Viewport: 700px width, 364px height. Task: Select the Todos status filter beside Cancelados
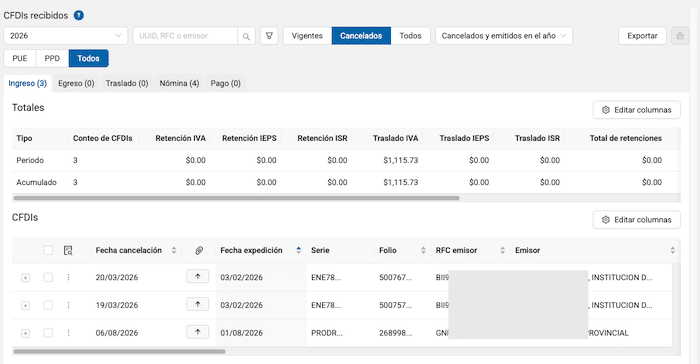tap(410, 36)
